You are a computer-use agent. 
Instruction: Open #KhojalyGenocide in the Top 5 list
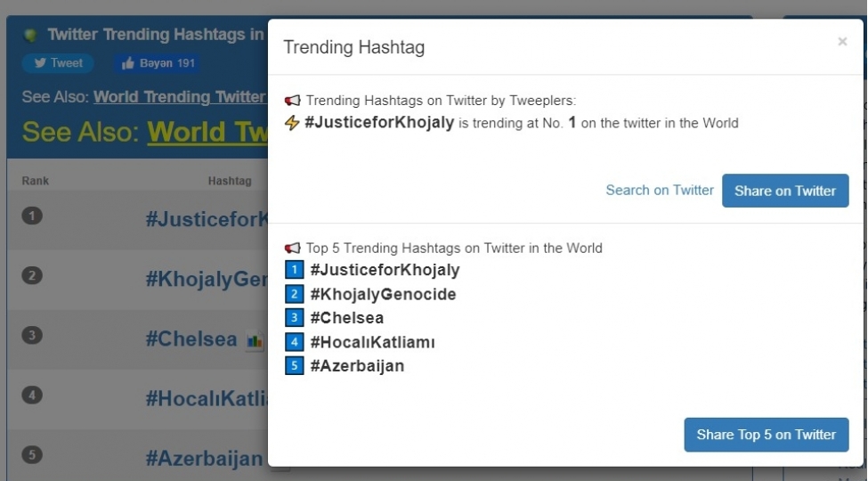(x=383, y=294)
